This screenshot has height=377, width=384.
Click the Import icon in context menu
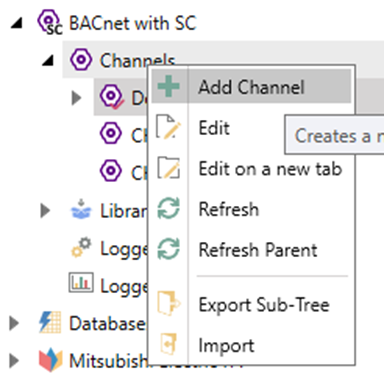[168, 344]
